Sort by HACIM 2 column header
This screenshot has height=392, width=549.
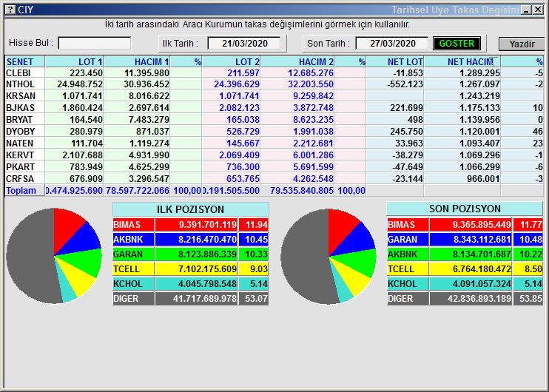pyautogui.click(x=297, y=61)
